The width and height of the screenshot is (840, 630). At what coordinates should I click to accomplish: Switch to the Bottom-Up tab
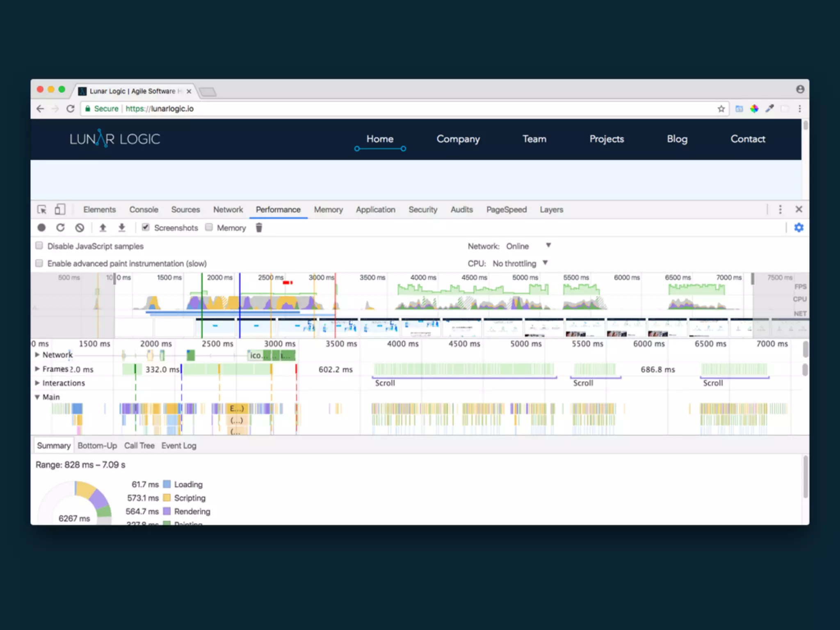pos(97,446)
